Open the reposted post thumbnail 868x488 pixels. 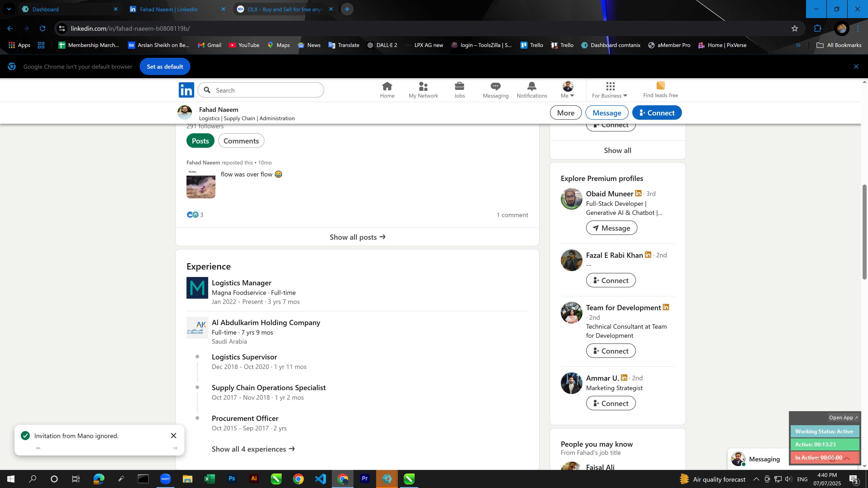201,184
